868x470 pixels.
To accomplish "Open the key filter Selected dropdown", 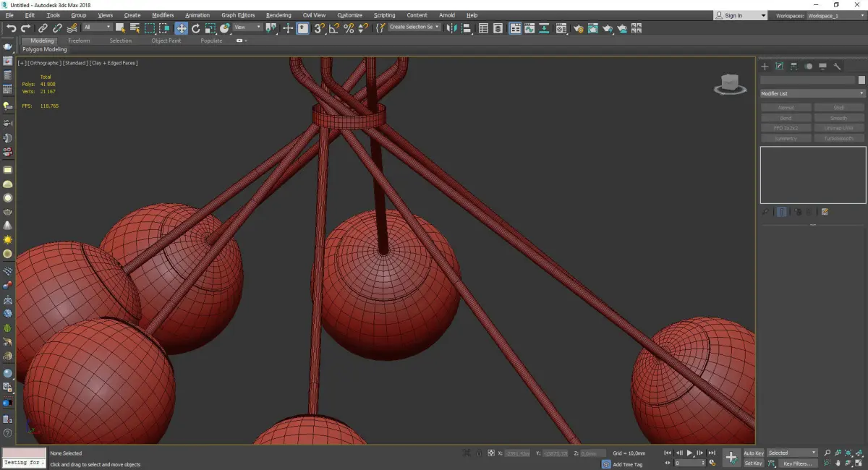I will point(792,453).
